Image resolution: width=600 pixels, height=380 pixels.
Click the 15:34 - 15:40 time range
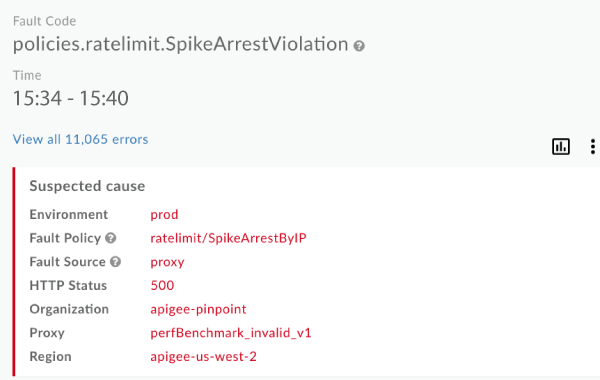(x=70, y=98)
